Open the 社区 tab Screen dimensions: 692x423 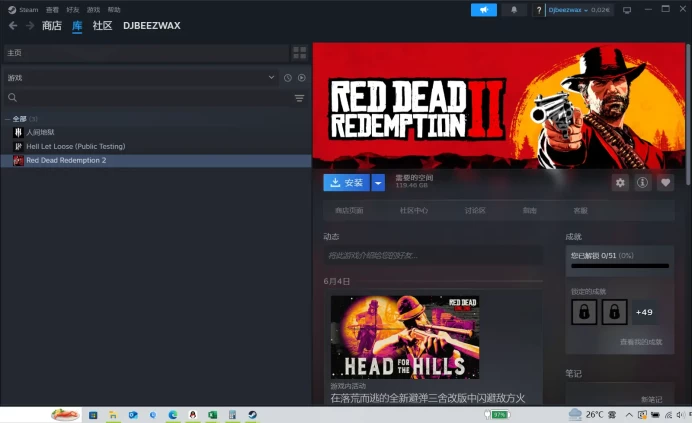pyautogui.click(x=102, y=26)
